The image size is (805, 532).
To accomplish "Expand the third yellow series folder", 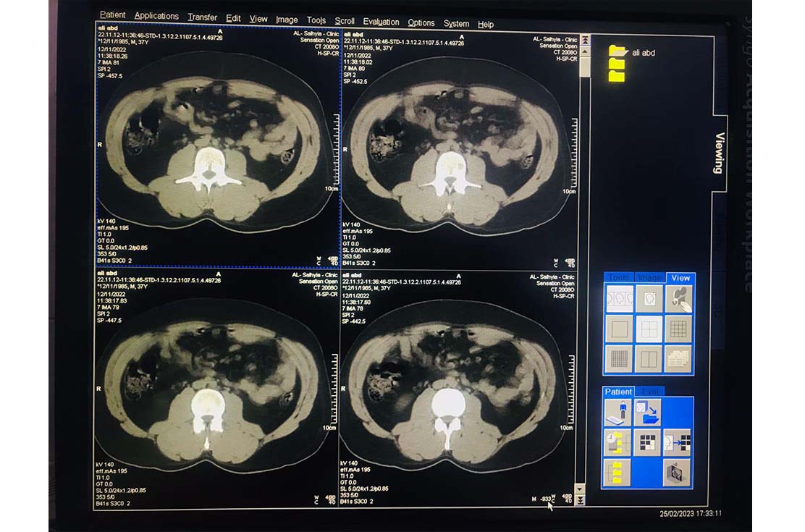I will 617,75.
